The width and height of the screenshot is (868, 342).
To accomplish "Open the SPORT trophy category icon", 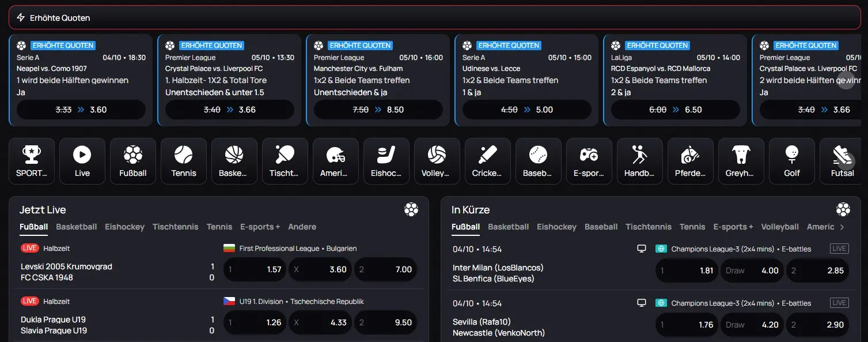I will coord(32,161).
